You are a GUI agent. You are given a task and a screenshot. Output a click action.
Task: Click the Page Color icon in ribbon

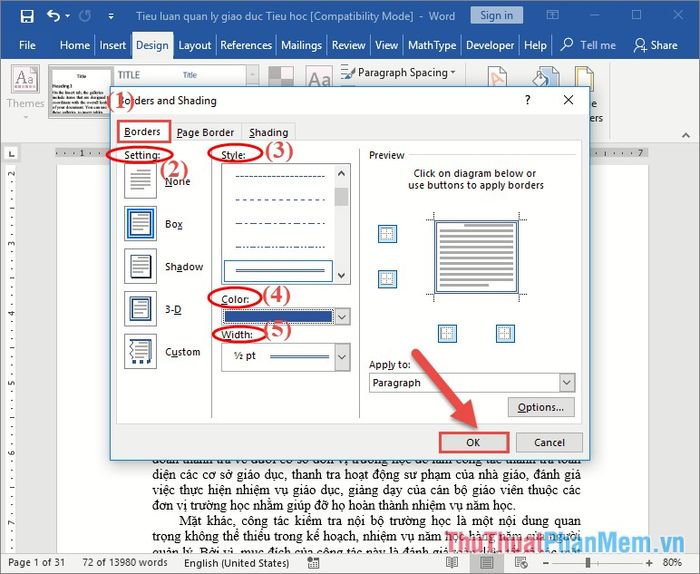(x=546, y=76)
